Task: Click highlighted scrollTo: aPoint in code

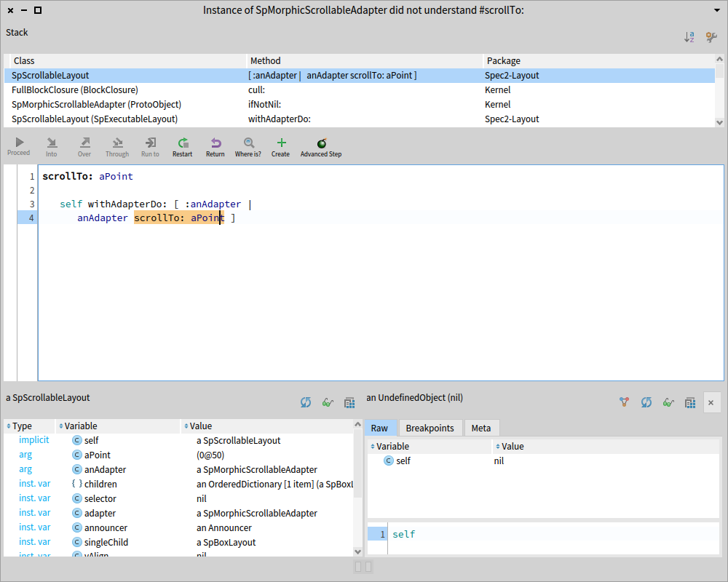Action: click(x=179, y=218)
